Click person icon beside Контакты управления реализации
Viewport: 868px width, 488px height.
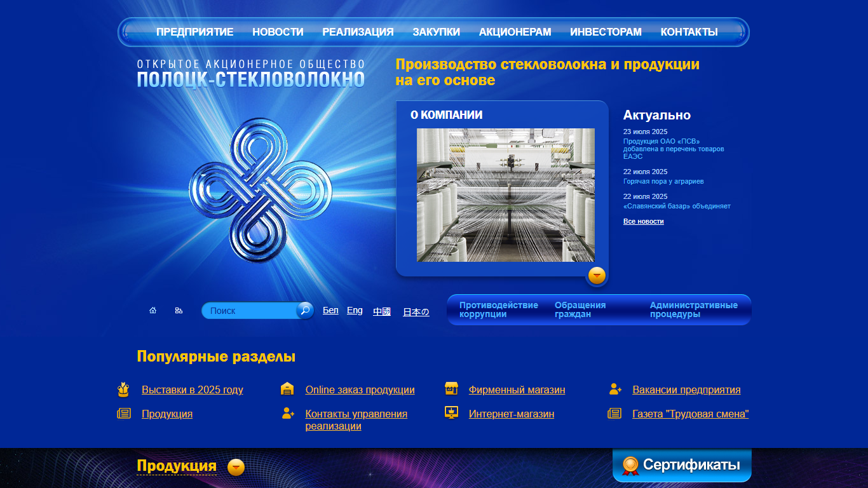288,414
